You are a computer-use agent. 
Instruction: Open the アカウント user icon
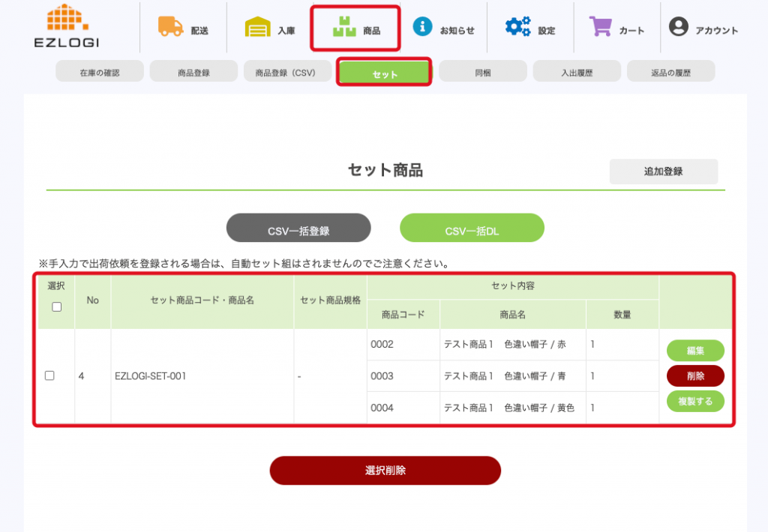coord(678,27)
